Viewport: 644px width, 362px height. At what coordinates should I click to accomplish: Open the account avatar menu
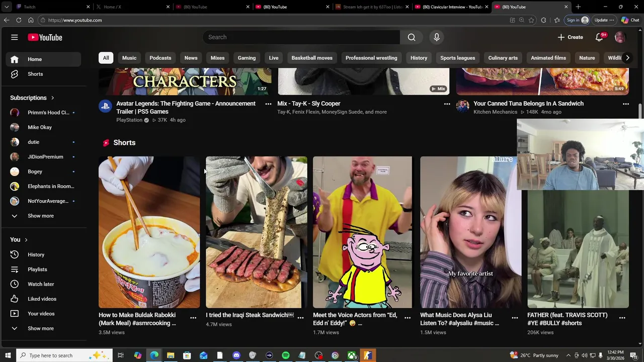(x=620, y=37)
